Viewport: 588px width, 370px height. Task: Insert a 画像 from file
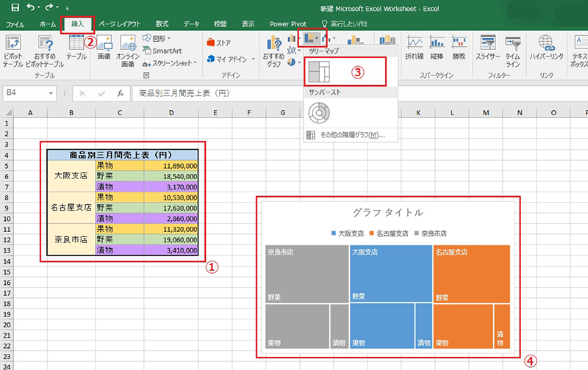click(104, 48)
